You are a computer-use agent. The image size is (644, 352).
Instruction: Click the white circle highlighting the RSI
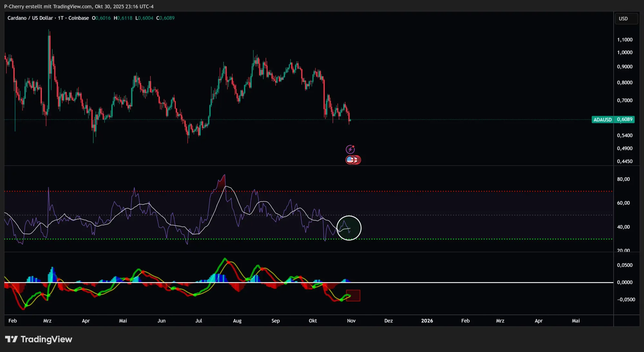coord(349,228)
